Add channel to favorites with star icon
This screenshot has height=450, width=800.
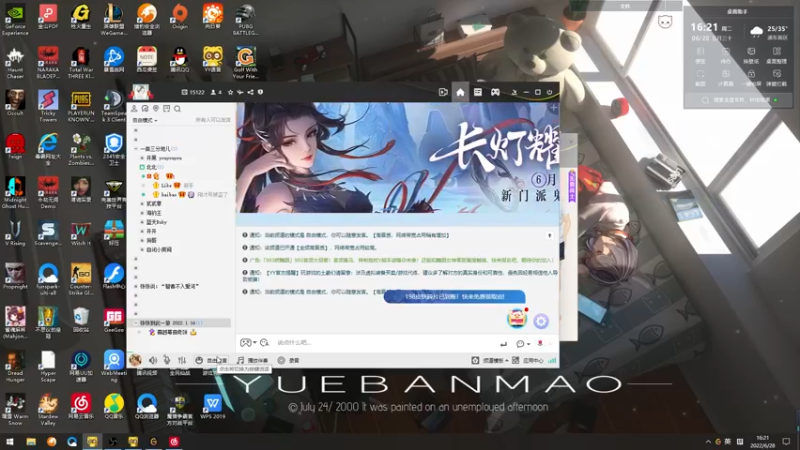tap(230, 92)
